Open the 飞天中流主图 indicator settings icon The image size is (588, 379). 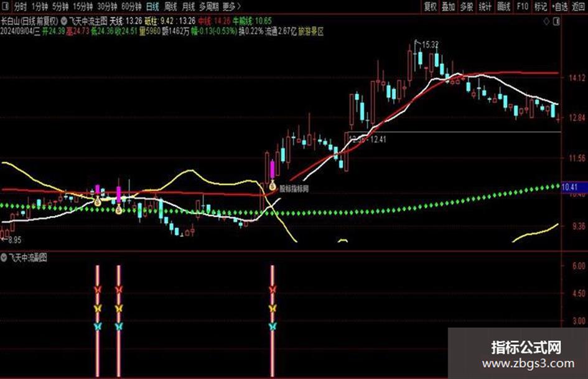point(64,21)
